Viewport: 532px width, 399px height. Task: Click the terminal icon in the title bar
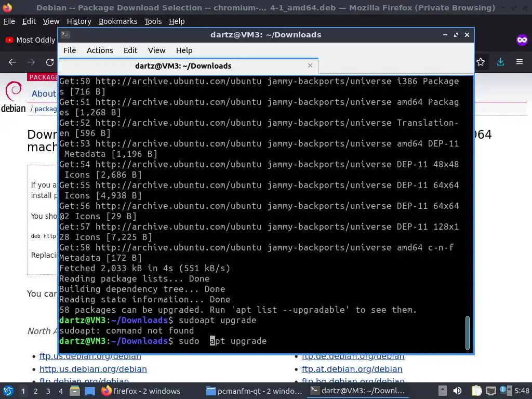click(x=65, y=35)
